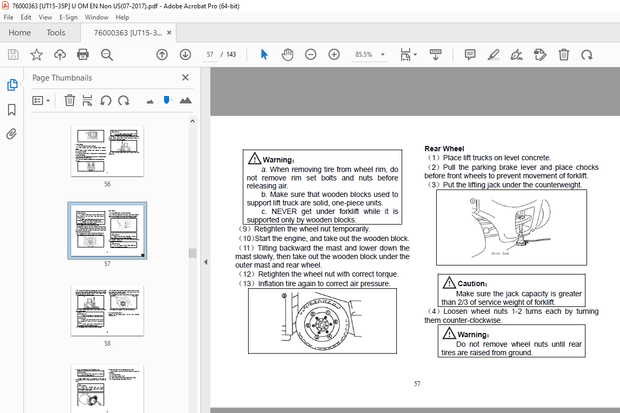Enlarge thumbnails with large mountain icon
The width and height of the screenshot is (620, 413).
(x=185, y=100)
